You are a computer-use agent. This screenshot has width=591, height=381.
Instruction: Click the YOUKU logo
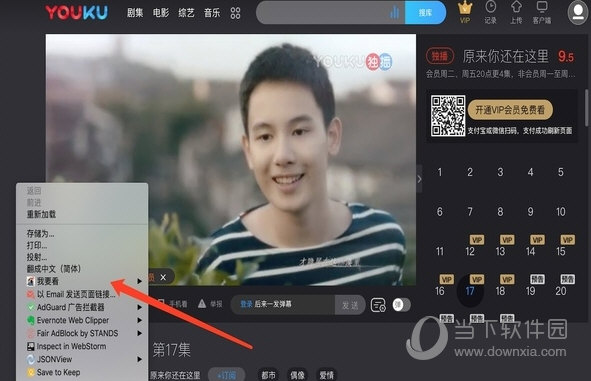click(77, 12)
